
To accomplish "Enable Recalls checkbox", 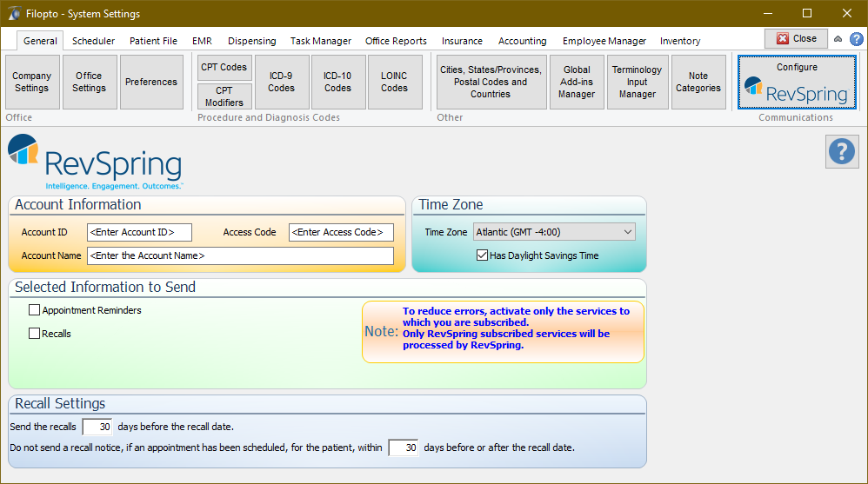I will click(34, 334).
